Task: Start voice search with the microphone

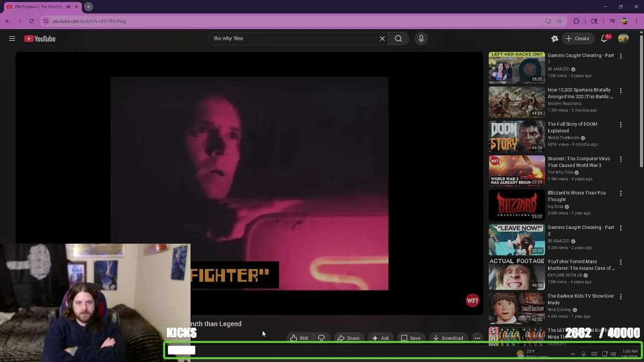Action: pos(422,39)
